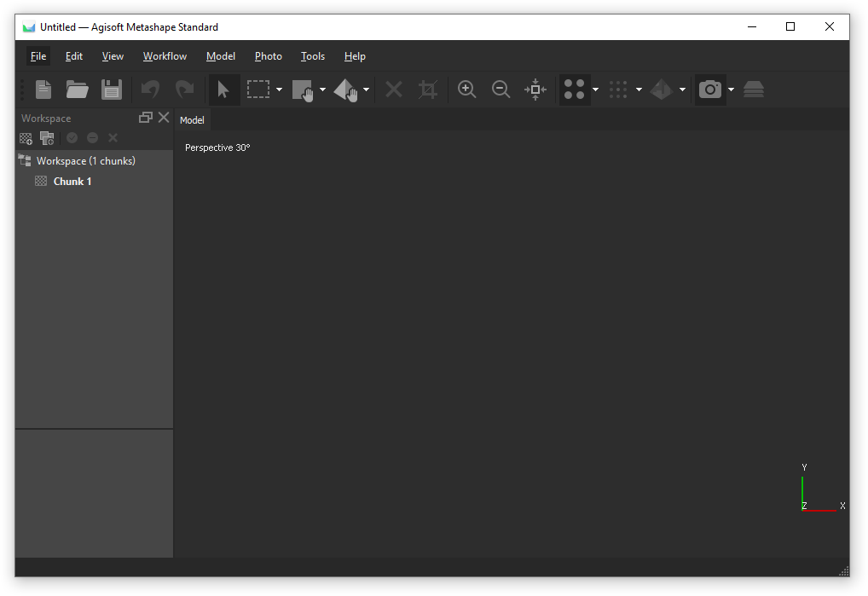Close the Agisoft Metashape window

pos(830,26)
